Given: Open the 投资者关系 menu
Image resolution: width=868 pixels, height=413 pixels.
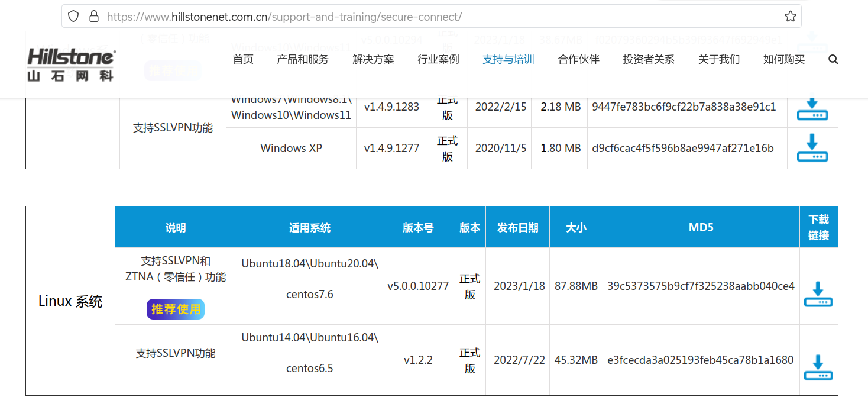Looking at the screenshot, I should tap(648, 59).
